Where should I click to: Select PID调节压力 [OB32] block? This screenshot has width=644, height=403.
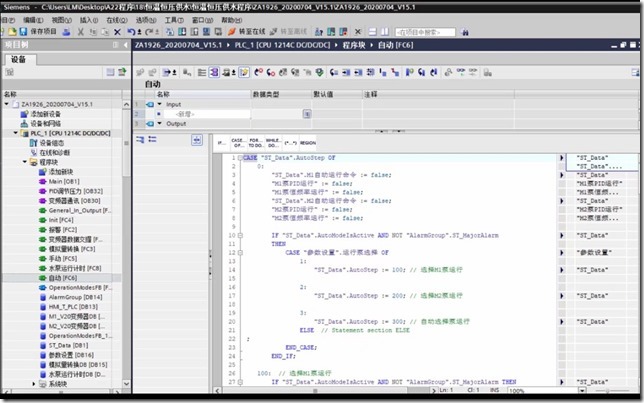pos(75,191)
